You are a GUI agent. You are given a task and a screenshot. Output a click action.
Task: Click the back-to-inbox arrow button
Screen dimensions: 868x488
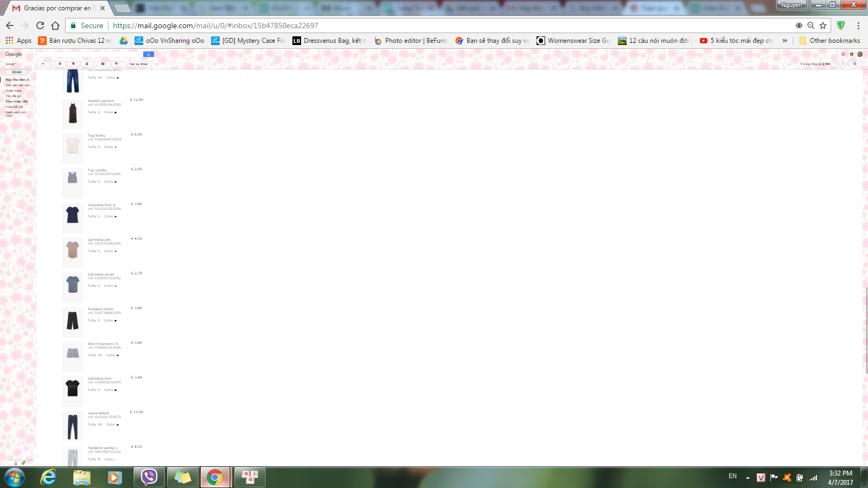[43, 64]
